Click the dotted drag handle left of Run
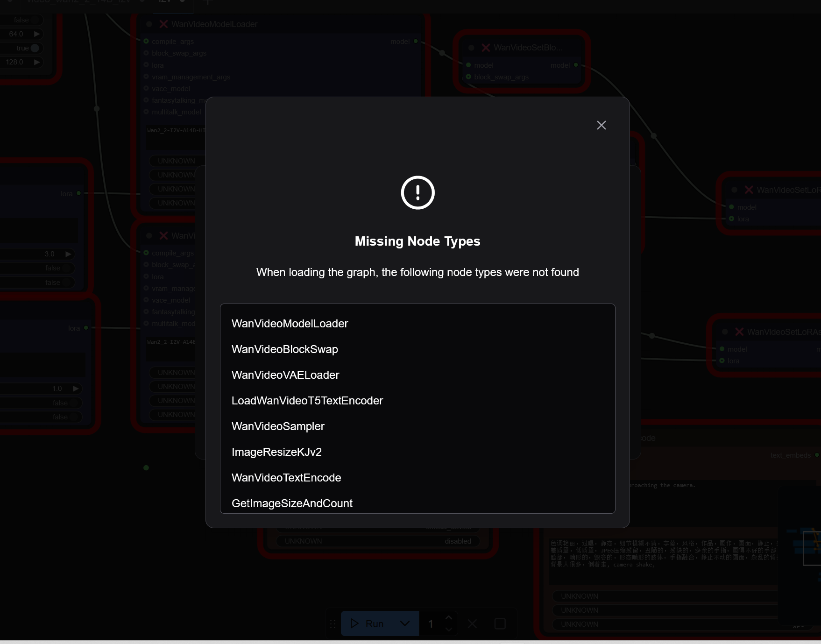821x644 pixels. point(333,624)
